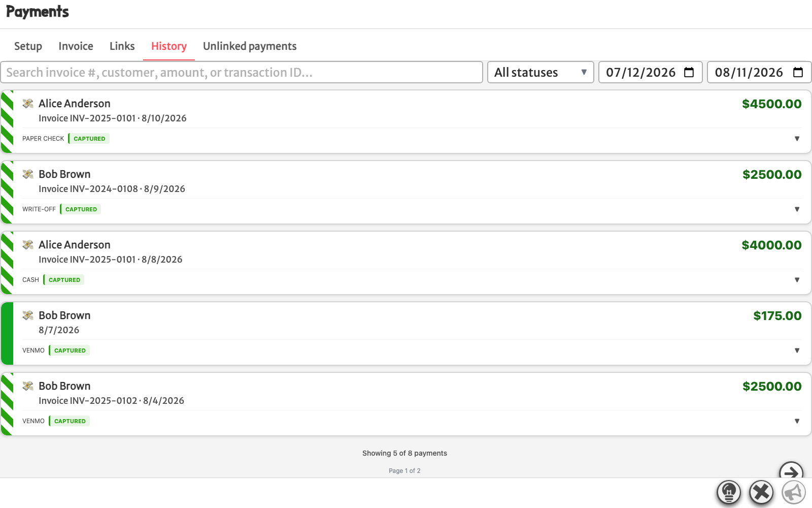The width and height of the screenshot is (812, 508).
Task: Click Invoice INV-2025-0102 · 8/4/2026 text
Action: [x=111, y=401]
